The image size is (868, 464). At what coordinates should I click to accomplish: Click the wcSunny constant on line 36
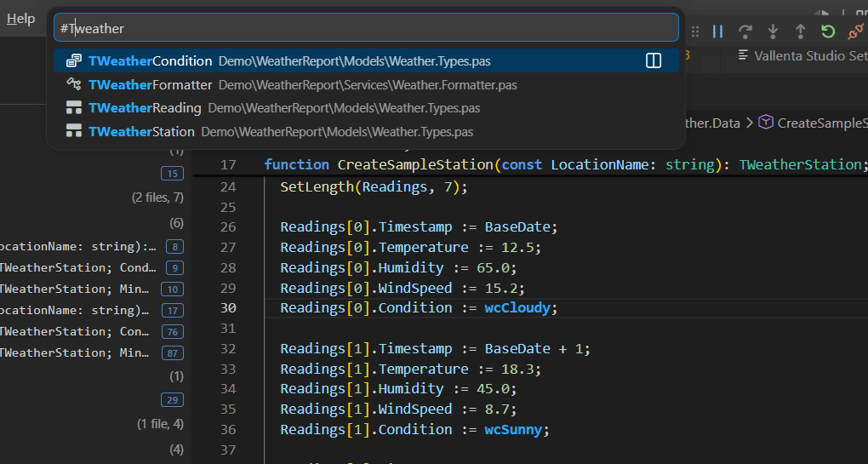coord(514,429)
